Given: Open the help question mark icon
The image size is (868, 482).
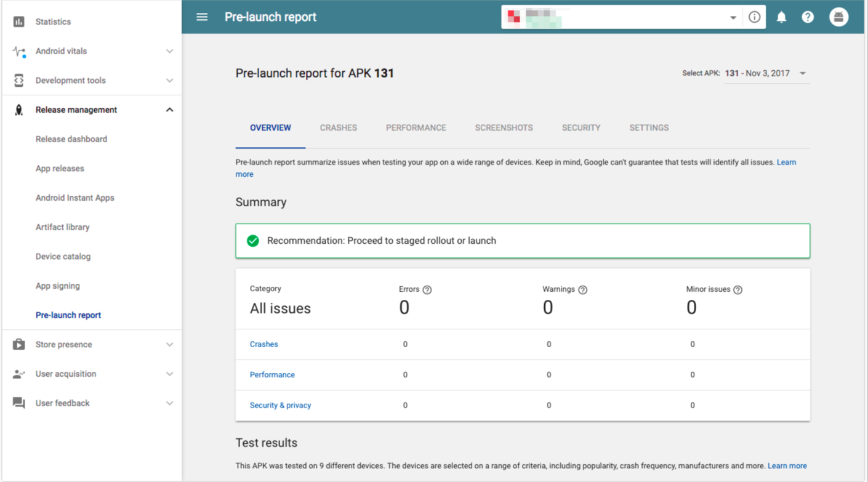Looking at the screenshot, I should [x=808, y=17].
